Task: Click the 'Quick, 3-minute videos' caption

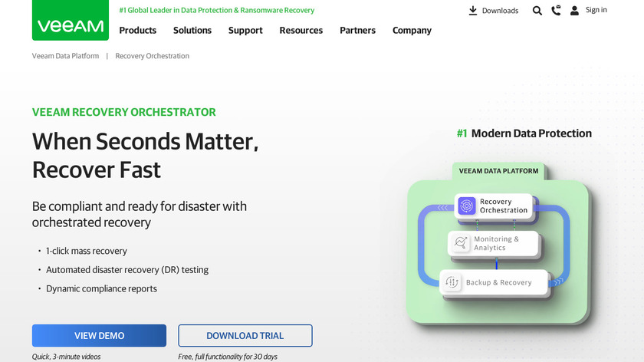Action: [x=66, y=357]
